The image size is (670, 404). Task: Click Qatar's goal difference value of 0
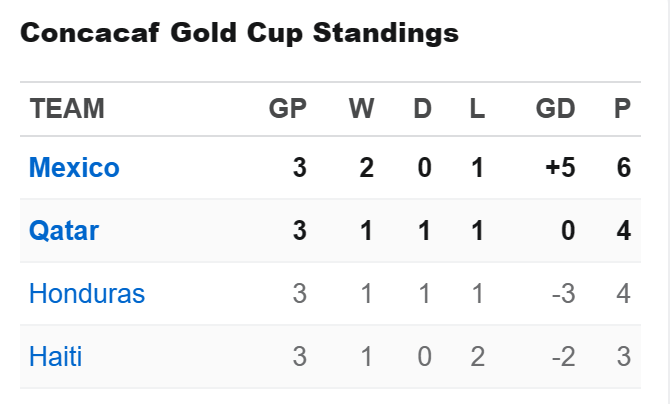568,231
